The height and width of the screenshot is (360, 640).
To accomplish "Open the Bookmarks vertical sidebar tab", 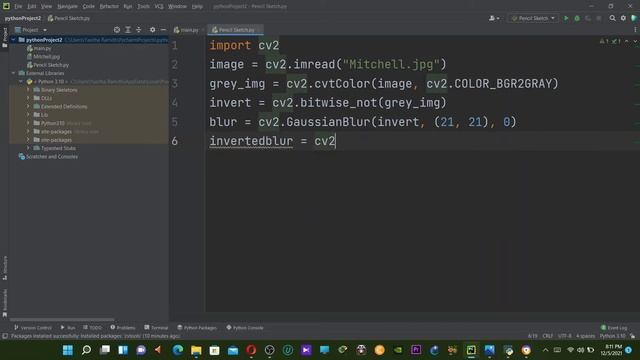I will coord(4,303).
